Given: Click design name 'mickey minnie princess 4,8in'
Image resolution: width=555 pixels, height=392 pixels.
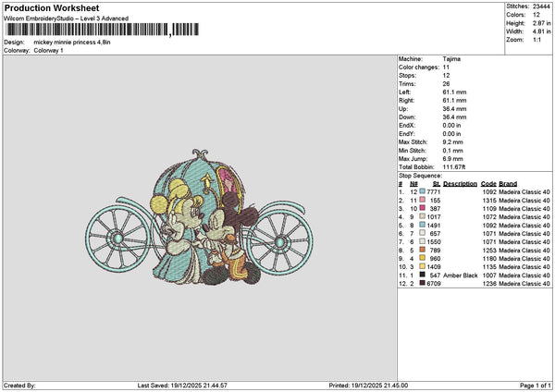Looking at the screenshot, I should click(x=72, y=43).
